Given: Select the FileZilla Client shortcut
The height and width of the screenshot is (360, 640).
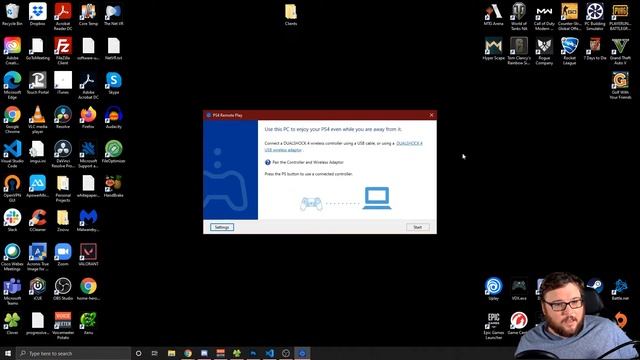Looking at the screenshot, I should (63, 51).
